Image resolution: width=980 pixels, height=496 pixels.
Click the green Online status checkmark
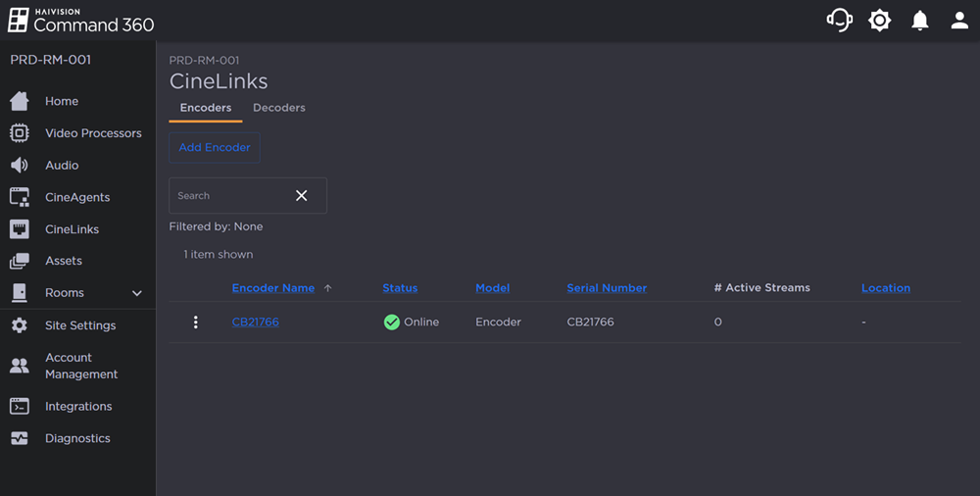pos(391,322)
